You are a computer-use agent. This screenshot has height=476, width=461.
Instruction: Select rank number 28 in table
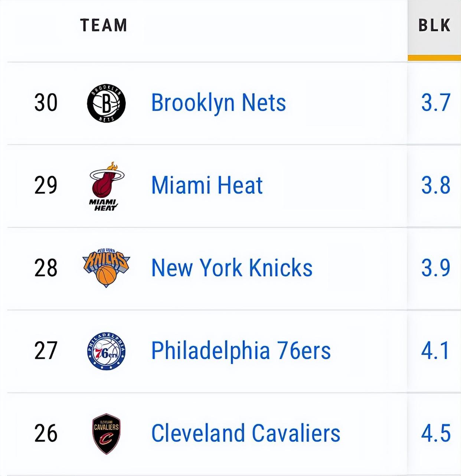click(46, 268)
